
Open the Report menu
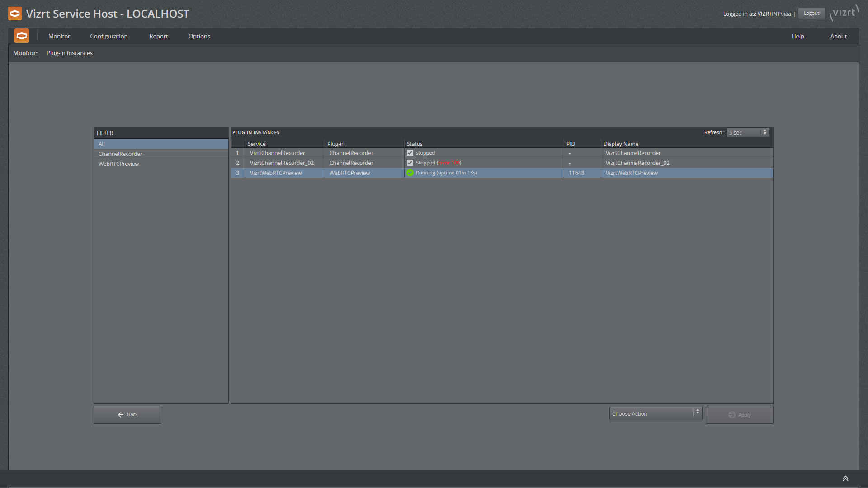coord(158,36)
